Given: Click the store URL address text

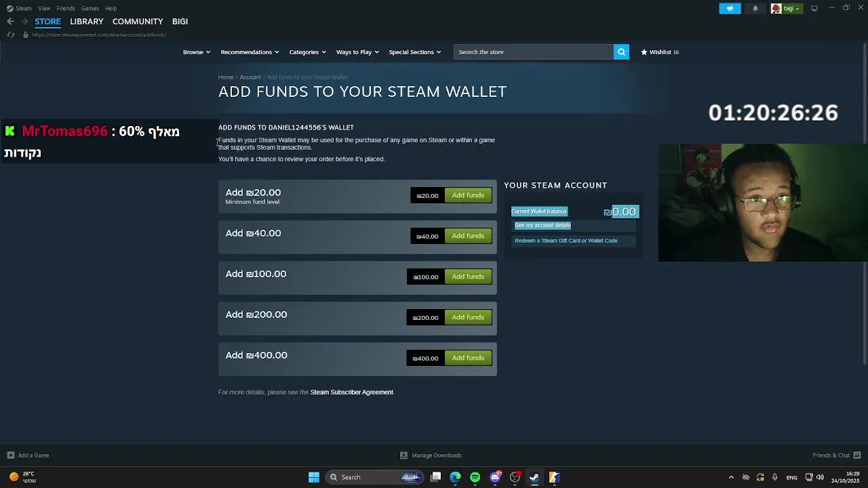Looking at the screenshot, I should [99, 35].
